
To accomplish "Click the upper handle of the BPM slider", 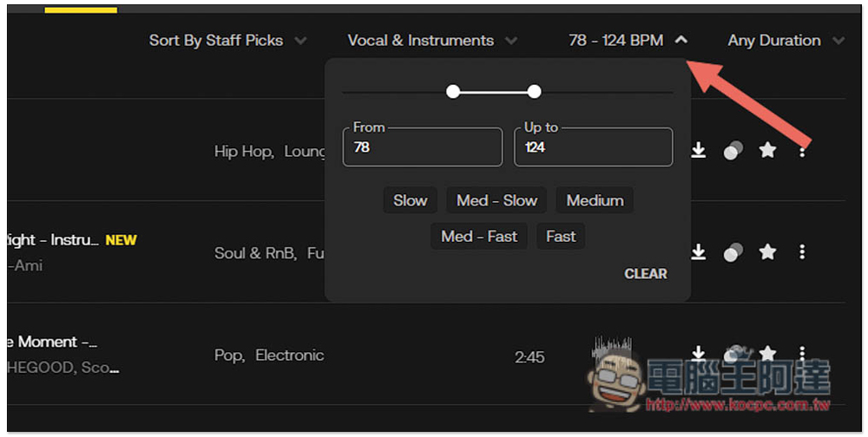I will click(x=535, y=91).
